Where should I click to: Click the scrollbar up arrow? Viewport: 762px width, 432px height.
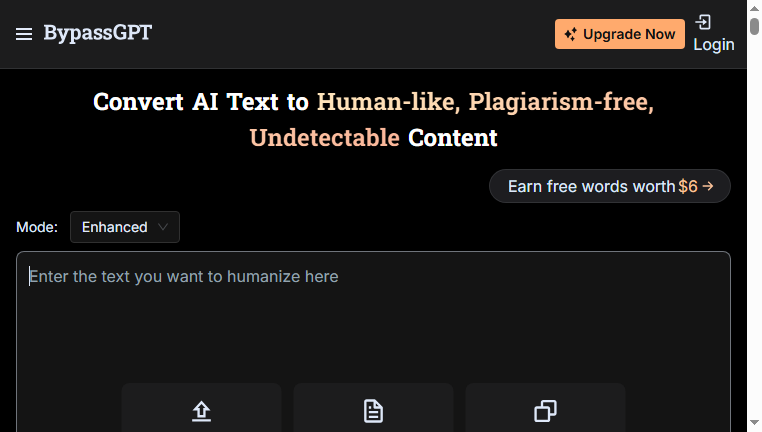point(754,9)
